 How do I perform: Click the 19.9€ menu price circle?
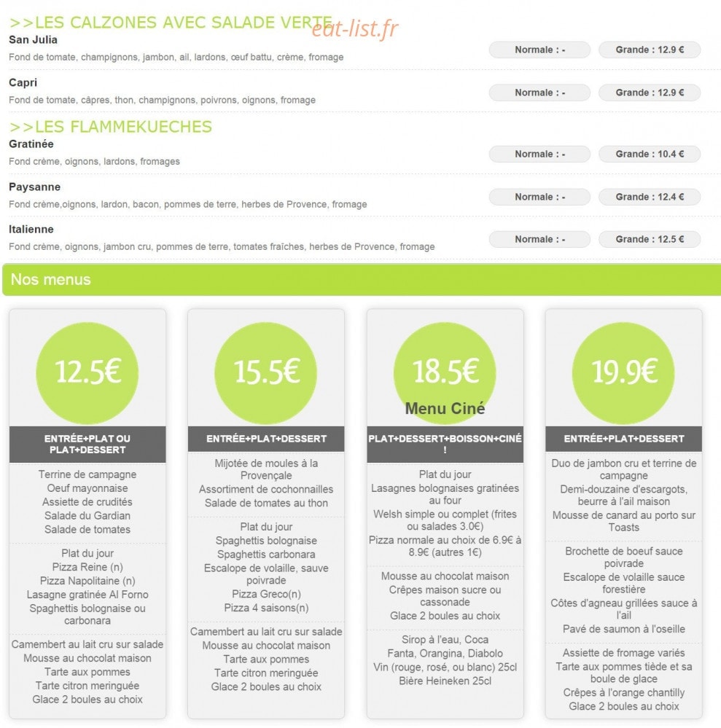pyautogui.click(x=623, y=373)
